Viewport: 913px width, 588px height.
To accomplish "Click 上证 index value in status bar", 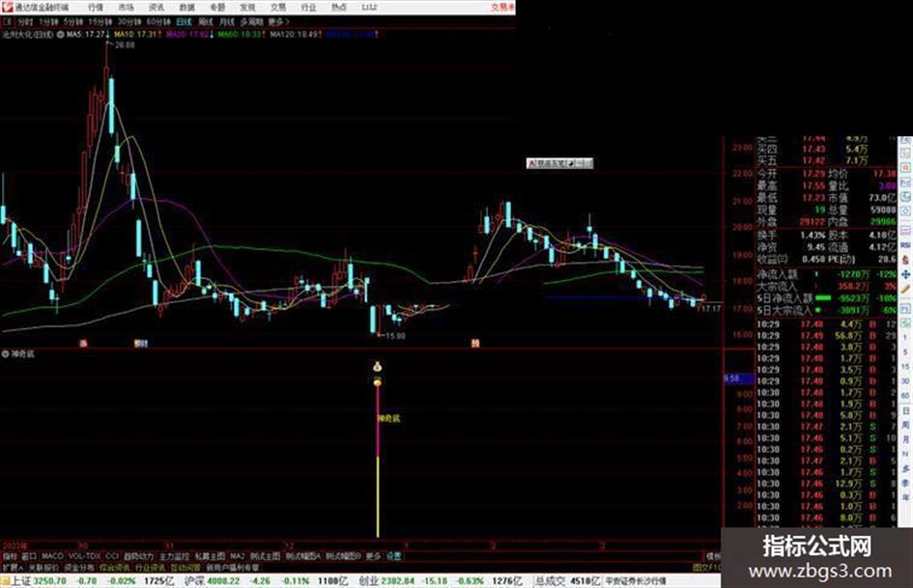I will click(x=49, y=581).
